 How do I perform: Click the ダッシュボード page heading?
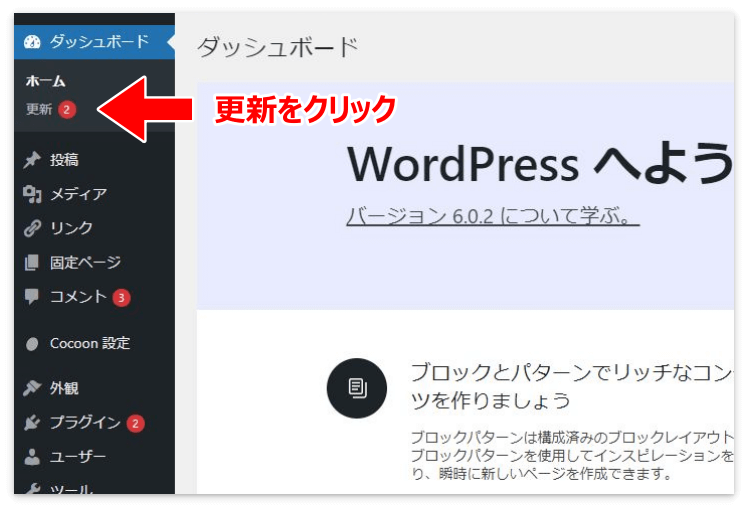277,48
